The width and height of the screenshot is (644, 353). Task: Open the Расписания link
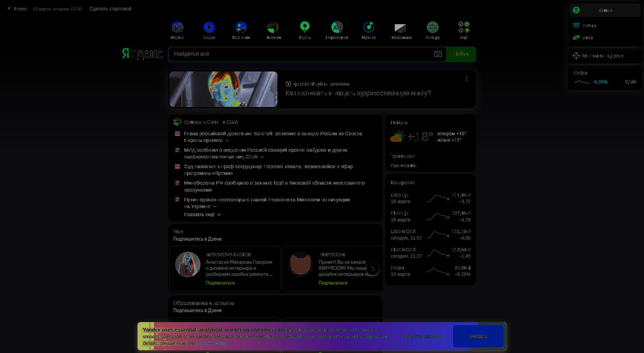click(x=404, y=165)
